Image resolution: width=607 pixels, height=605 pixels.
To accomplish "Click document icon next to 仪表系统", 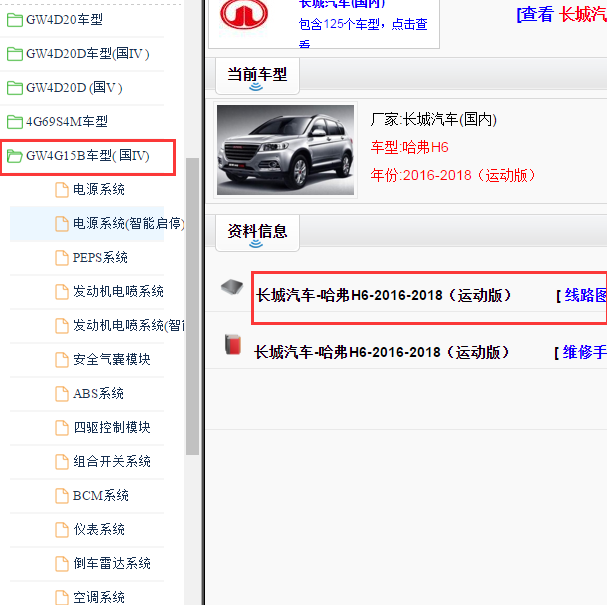I will point(62,530).
